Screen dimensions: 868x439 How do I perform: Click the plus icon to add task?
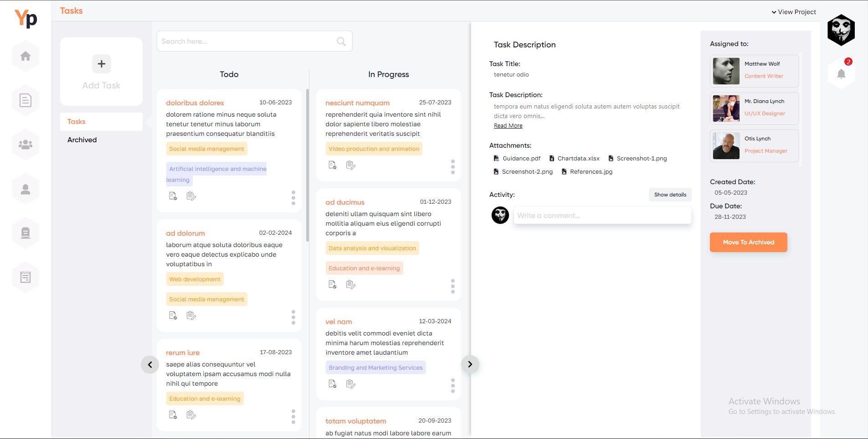[101, 64]
